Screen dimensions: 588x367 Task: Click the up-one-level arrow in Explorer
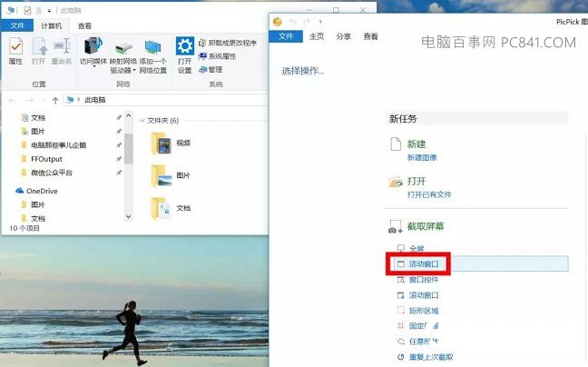(55, 100)
